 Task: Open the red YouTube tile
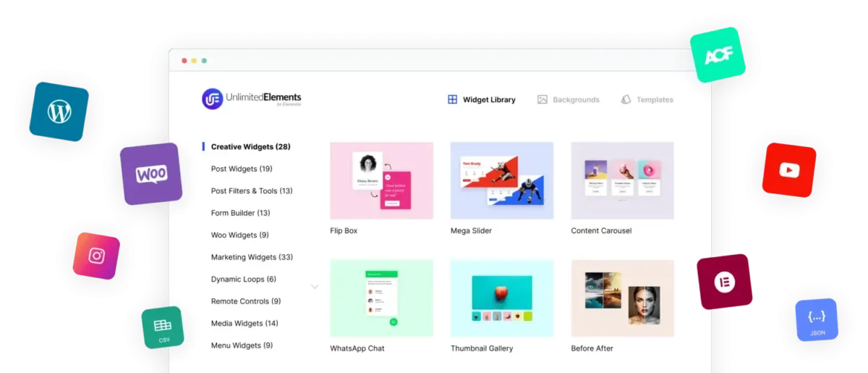[789, 170]
